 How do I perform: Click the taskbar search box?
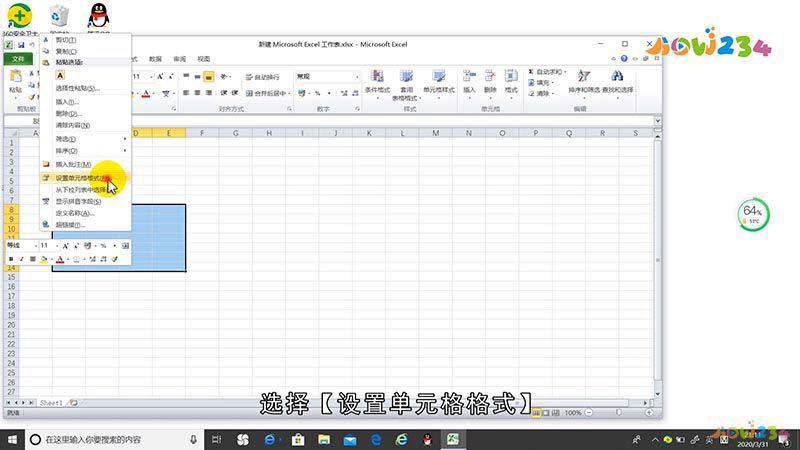pyautogui.click(x=114, y=439)
